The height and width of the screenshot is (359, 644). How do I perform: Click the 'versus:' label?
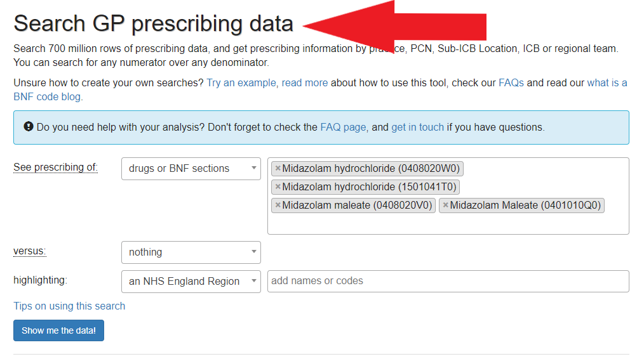point(30,251)
